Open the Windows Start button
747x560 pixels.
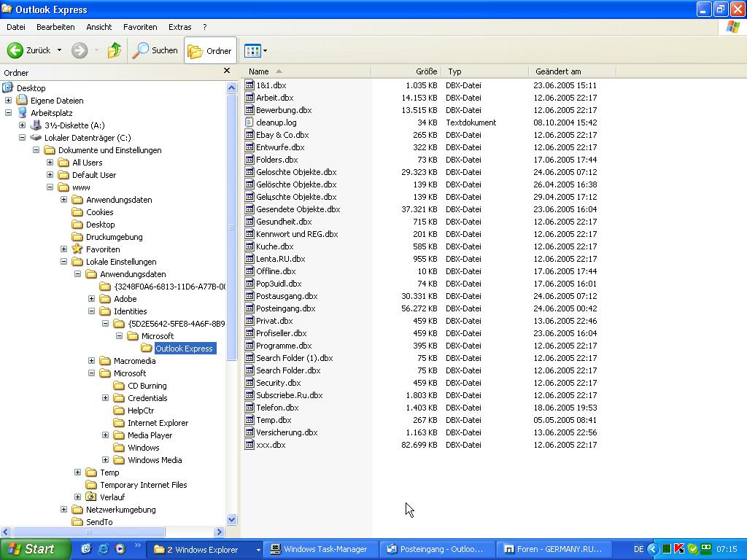tap(34, 549)
